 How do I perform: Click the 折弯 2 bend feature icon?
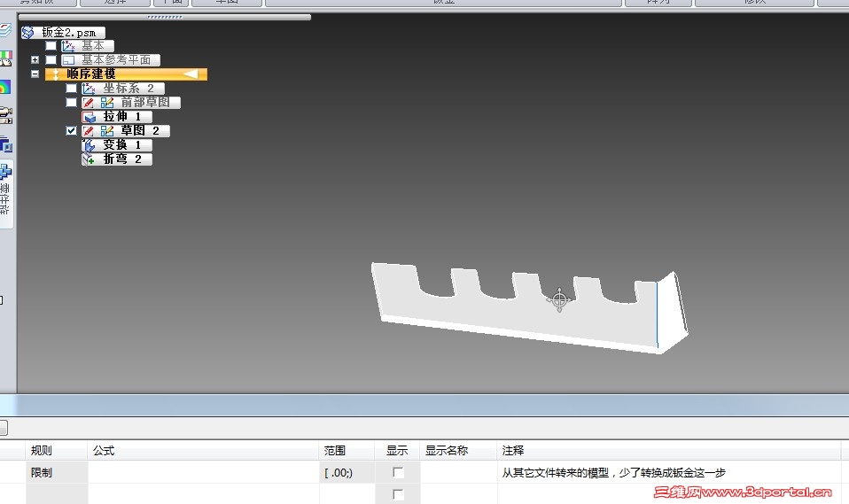[x=89, y=159]
